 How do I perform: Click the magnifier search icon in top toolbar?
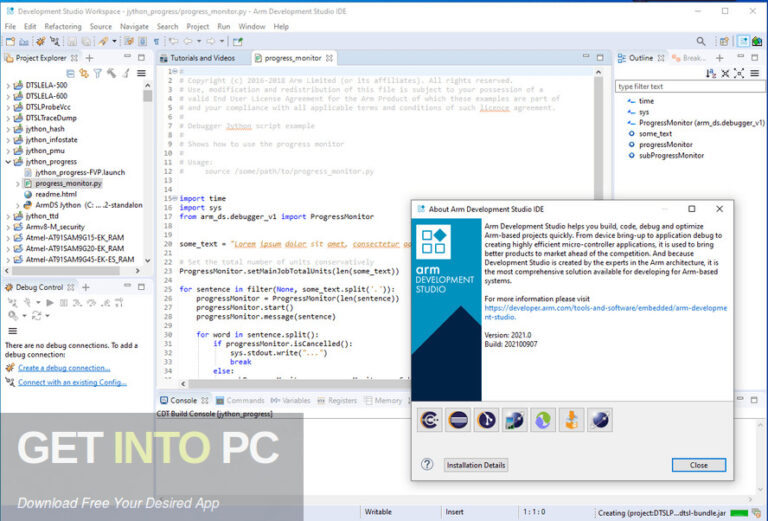point(701,41)
